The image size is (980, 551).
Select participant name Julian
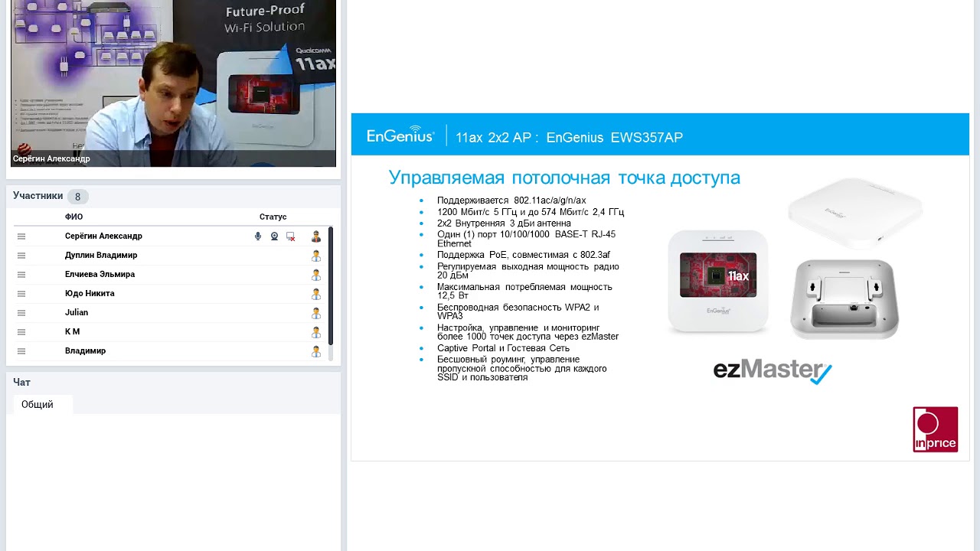click(x=77, y=313)
